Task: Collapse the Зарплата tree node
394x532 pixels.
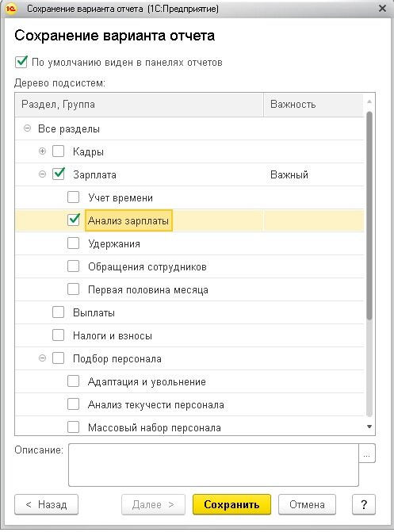Action: (x=43, y=174)
